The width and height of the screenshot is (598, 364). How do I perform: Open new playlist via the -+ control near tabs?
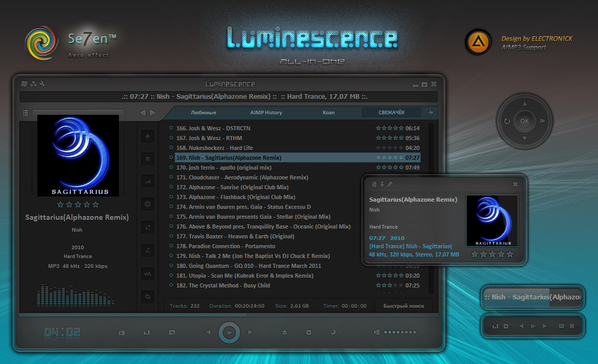[x=430, y=112]
